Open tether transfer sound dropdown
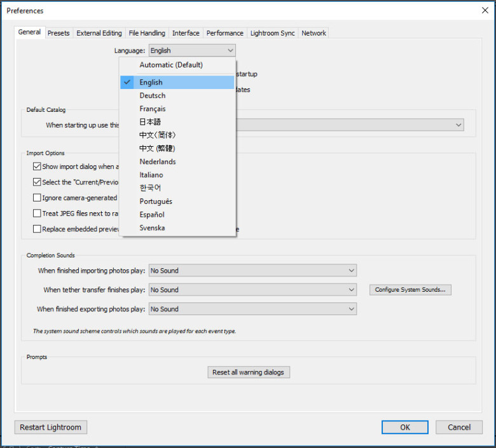This screenshot has width=496, height=448. click(x=252, y=290)
